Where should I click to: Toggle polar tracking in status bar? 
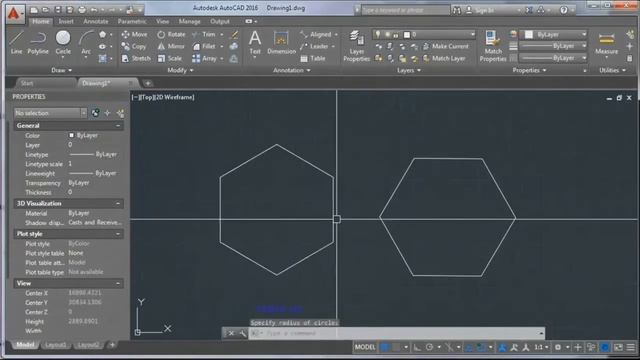429,347
